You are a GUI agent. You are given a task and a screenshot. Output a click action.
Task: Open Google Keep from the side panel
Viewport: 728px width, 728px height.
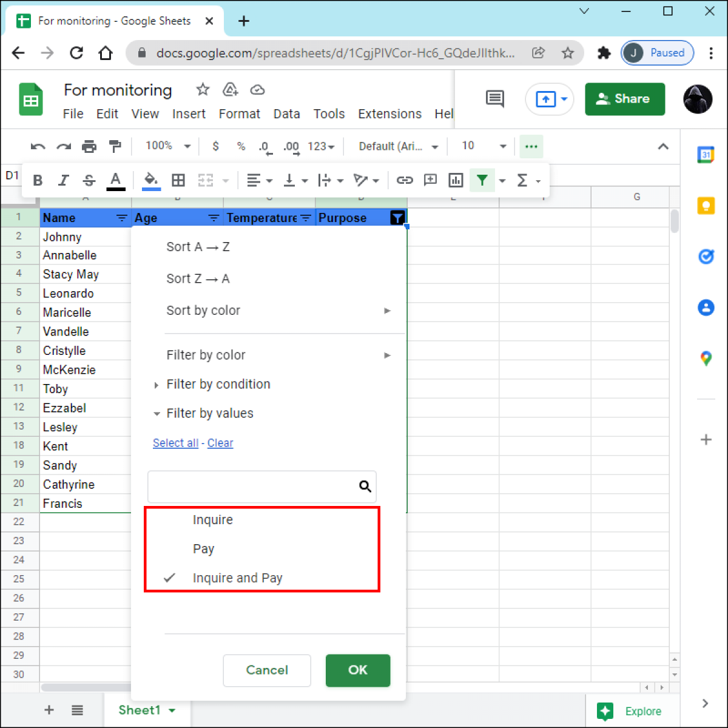(x=706, y=206)
